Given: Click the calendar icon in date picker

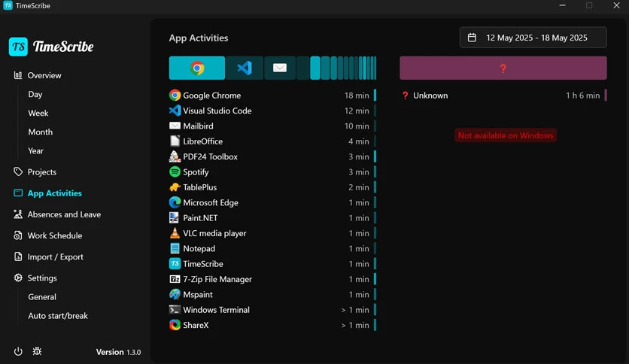Looking at the screenshot, I should pyautogui.click(x=473, y=38).
